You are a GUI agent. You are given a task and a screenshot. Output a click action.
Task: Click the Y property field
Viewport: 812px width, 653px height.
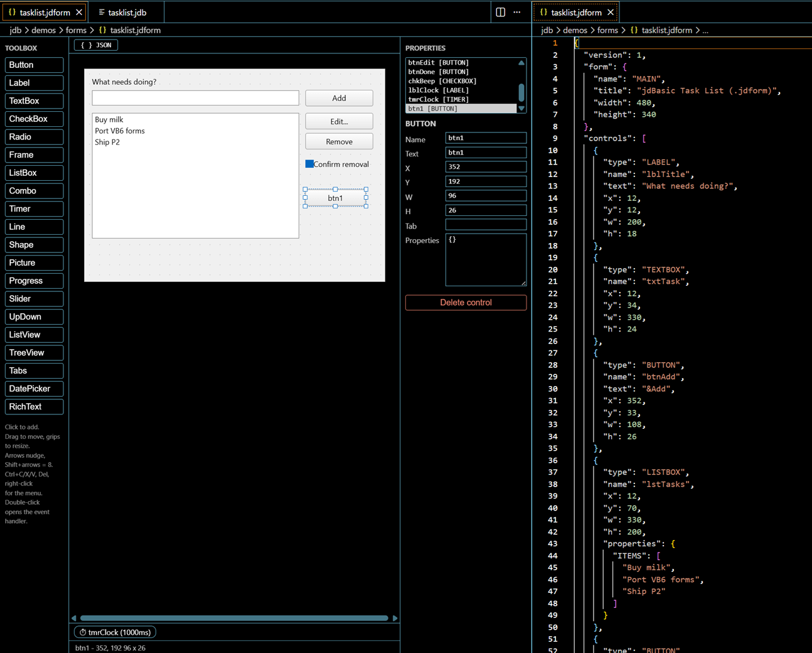[x=486, y=181]
